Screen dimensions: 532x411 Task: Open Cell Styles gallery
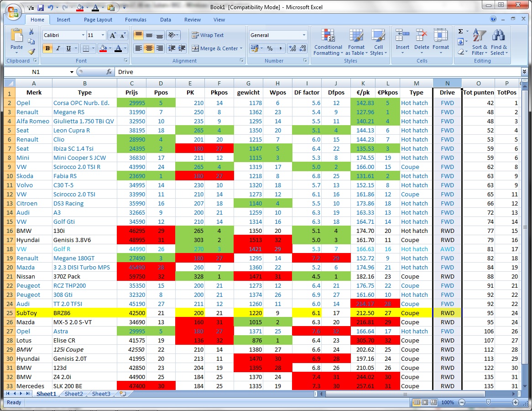pos(378,42)
